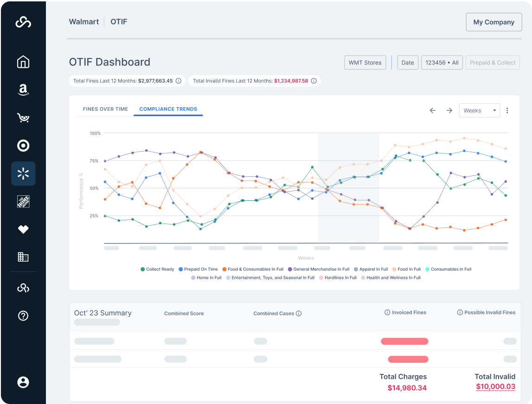Select the Amazon channel icon

(23, 90)
